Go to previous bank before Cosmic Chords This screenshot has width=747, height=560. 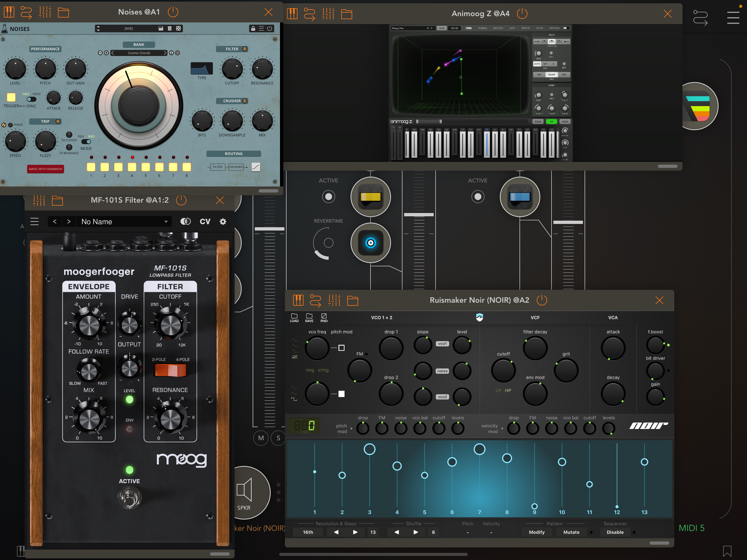(x=113, y=53)
